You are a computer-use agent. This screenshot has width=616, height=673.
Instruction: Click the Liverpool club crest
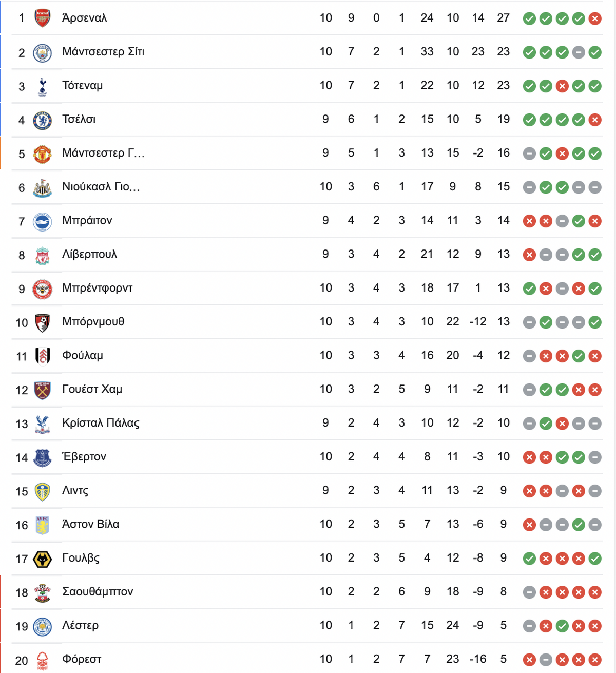[x=42, y=255]
